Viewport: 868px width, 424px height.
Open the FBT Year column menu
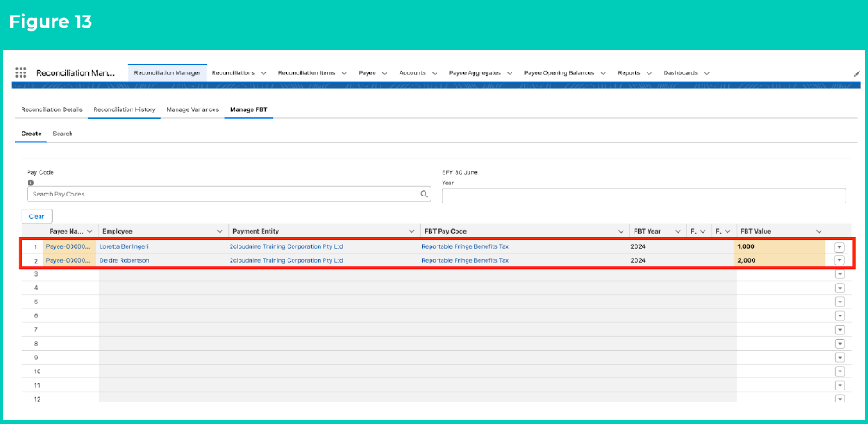677,231
